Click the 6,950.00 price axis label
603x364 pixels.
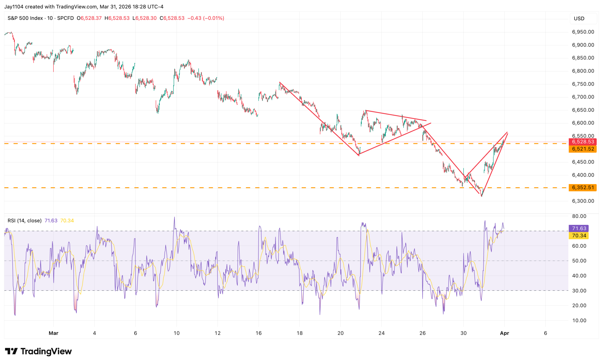[583, 32]
